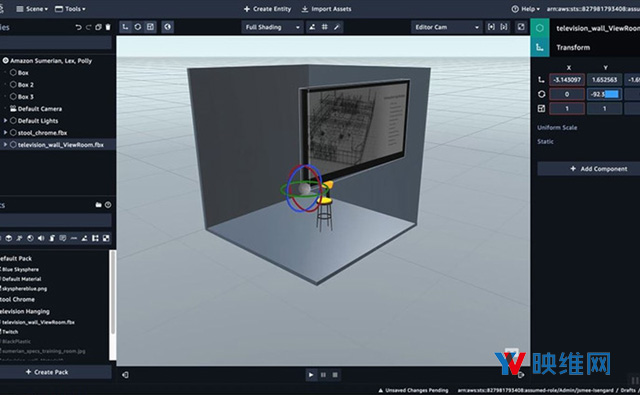Open the Tools menu
This screenshot has height=395, width=640.
[70, 9]
